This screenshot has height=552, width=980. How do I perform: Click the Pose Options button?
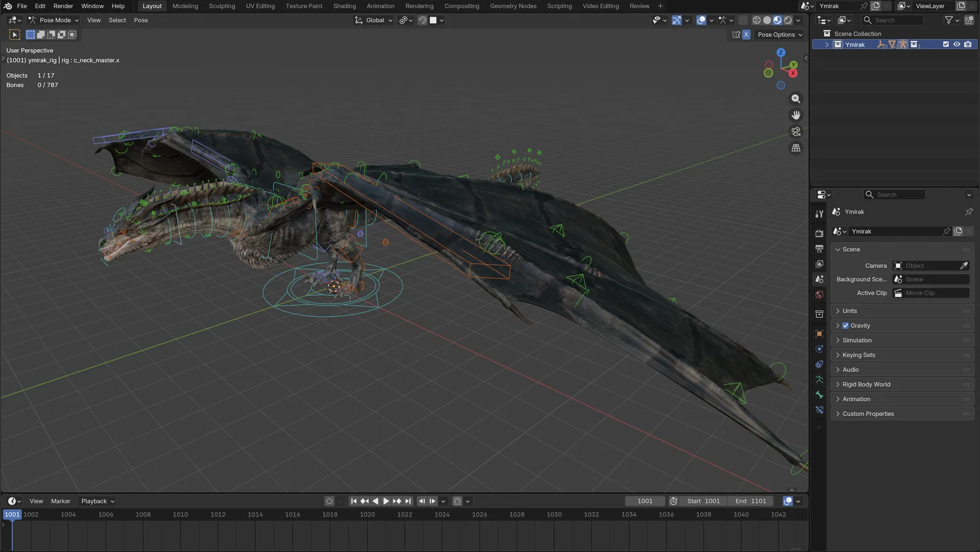click(x=778, y=34)
